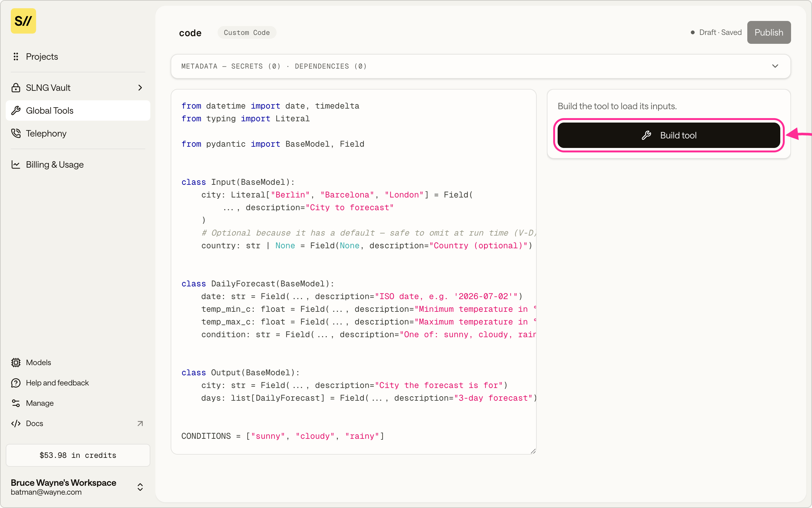812x508 pixels.
Task: Open the Models page
Action: [x=78, y=363]
